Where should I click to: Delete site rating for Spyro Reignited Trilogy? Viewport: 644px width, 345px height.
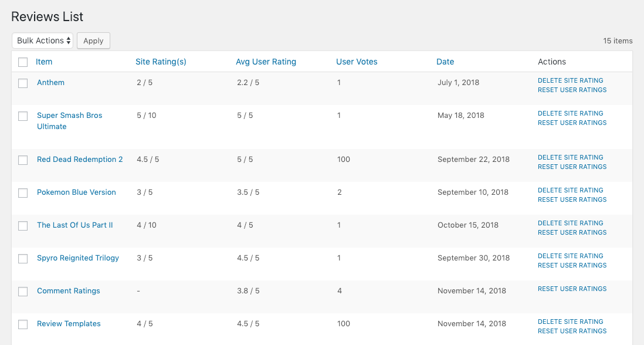[570, 256]
